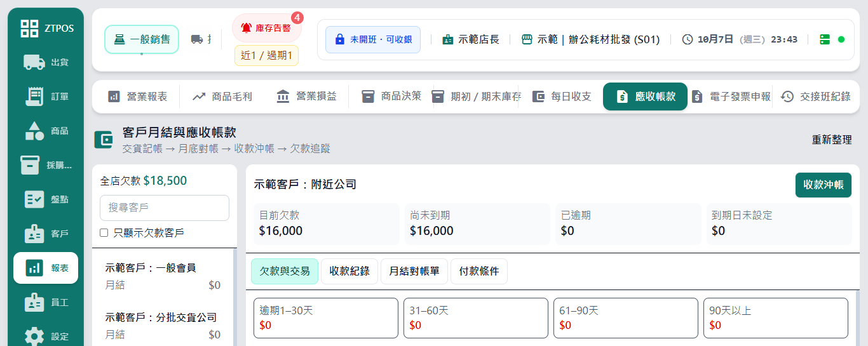Switch to the 月結對帳單 sub-tab
868x346 pixels.
click(x=414, y=271)
